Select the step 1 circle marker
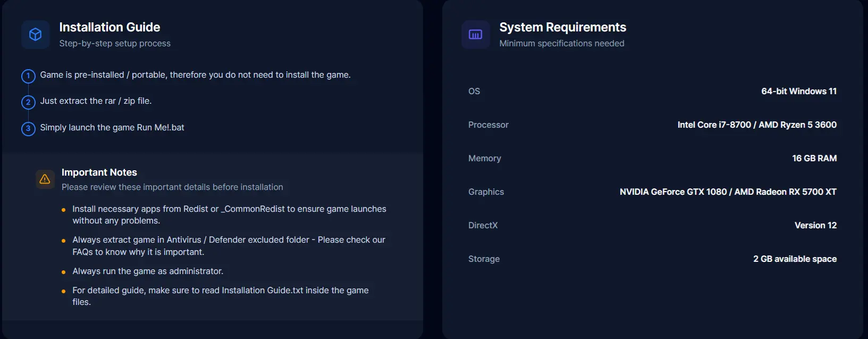Viewport: 868px width, 339px height. (x=28, y=76)
